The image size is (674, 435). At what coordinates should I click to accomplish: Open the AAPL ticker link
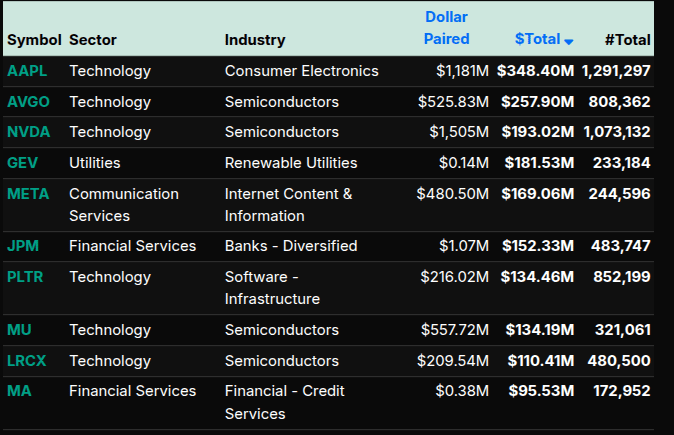[x=27, y=71]
